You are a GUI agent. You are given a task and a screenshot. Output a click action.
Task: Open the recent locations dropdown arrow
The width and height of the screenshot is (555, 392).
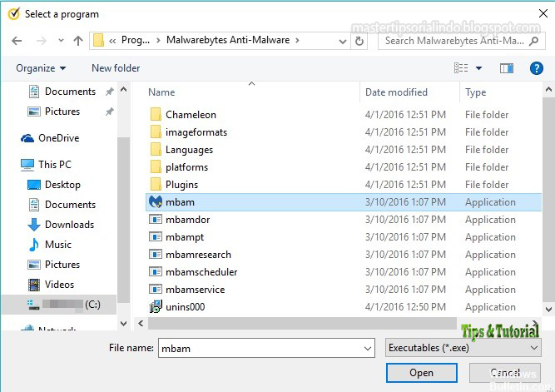(x=62, y=41)
